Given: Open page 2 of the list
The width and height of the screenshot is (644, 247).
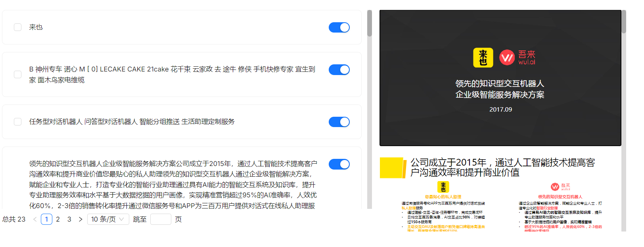Looking at the screenshot, I should click(58, 219).
